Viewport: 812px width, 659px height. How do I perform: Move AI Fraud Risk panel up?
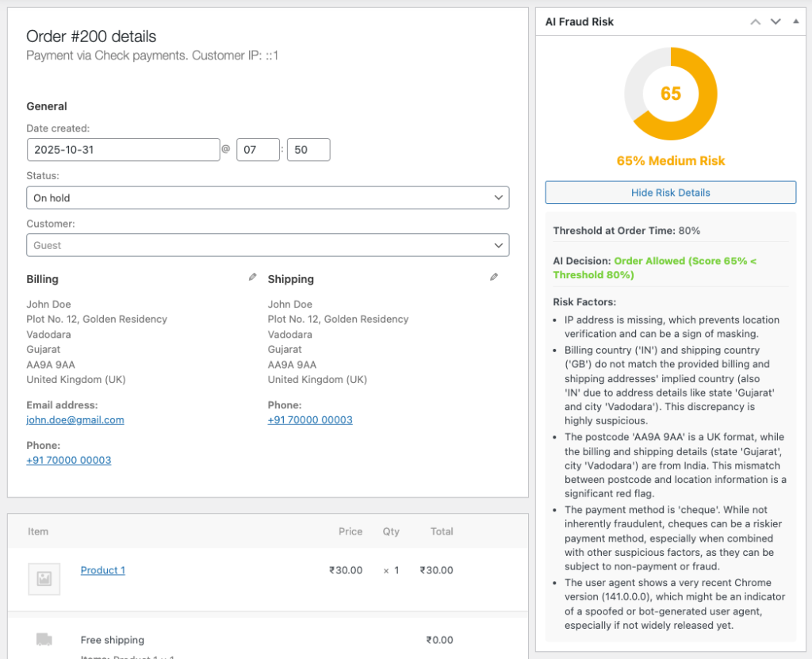(x=756, y=21)
